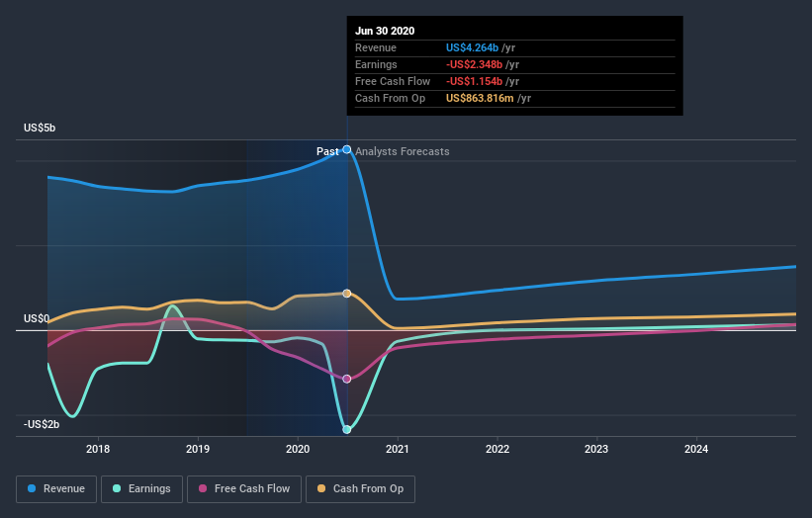
Task: Toggle the Earnings legend button
Action: coord(141,489)
